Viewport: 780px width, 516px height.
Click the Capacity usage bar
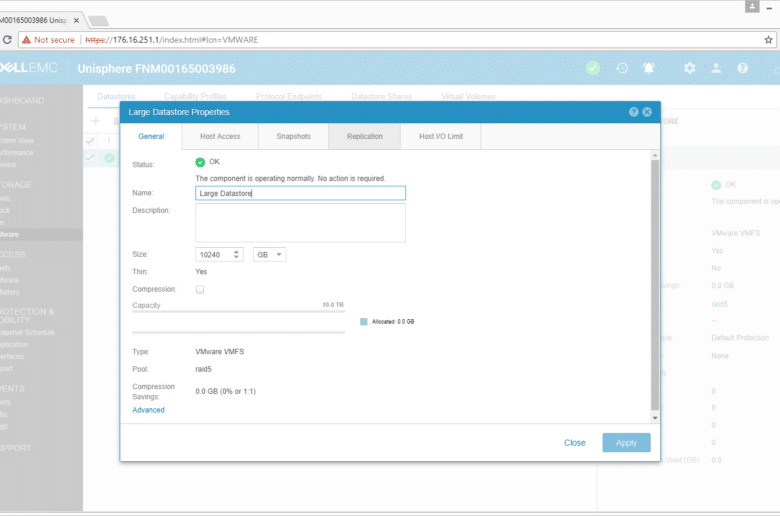click(x=238, y=322)
